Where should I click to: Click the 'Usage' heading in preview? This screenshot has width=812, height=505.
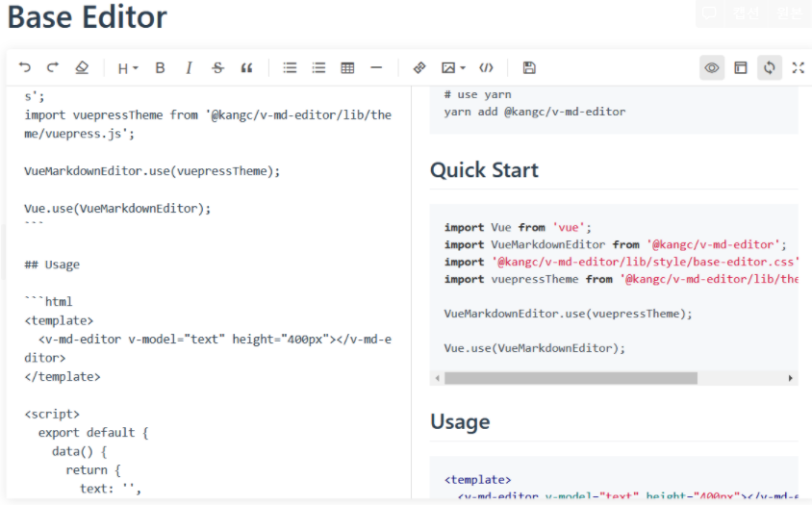tap(460, 422)
